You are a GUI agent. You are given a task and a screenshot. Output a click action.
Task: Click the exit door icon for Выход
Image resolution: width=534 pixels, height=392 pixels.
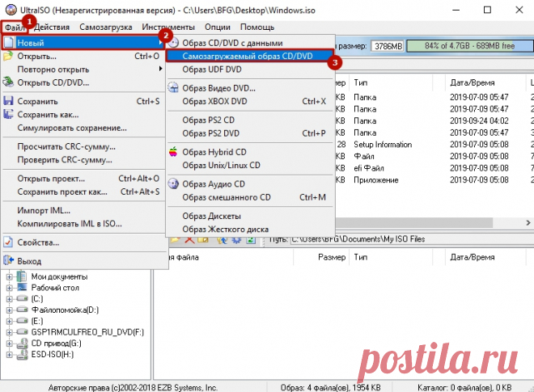[x=8, y=261]
